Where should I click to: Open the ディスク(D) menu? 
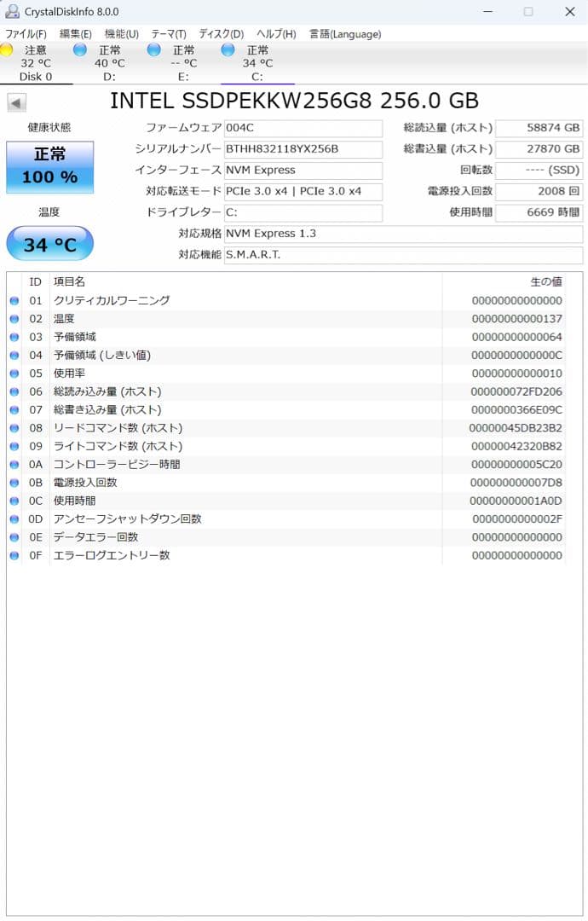pos(222,34)
